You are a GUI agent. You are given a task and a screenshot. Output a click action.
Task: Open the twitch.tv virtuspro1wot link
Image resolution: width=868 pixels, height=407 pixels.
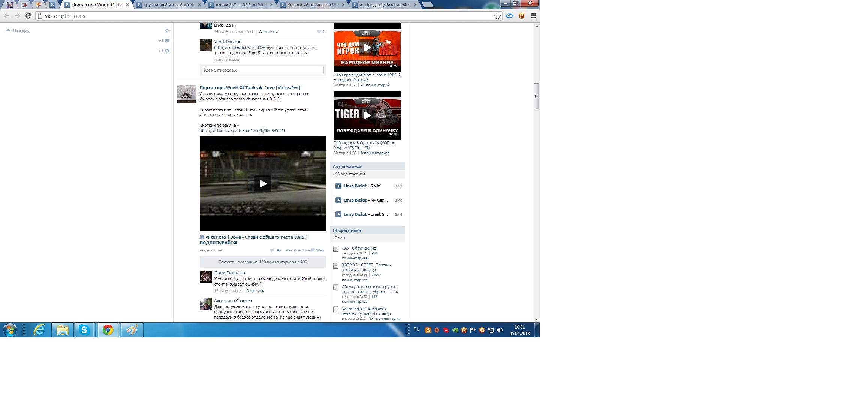pyautogui.click(x=242, y=130)
